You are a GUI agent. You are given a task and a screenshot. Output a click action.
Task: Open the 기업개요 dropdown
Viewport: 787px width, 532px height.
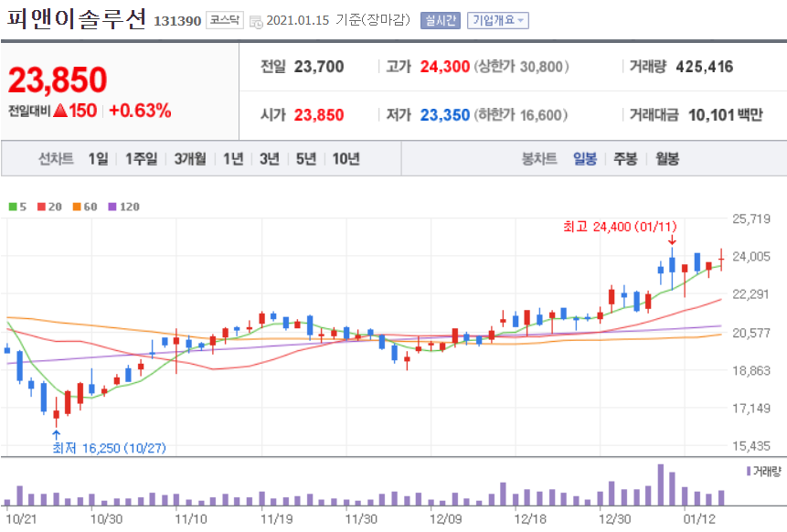click(498, 21)
